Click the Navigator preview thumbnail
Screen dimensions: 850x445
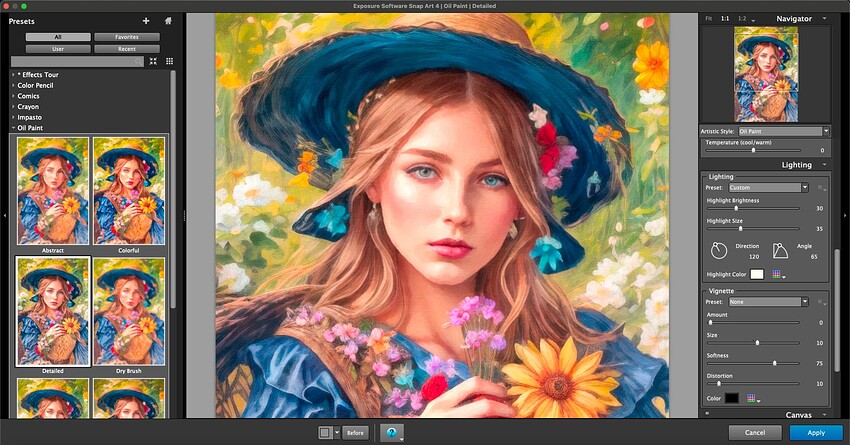[766, 74]
